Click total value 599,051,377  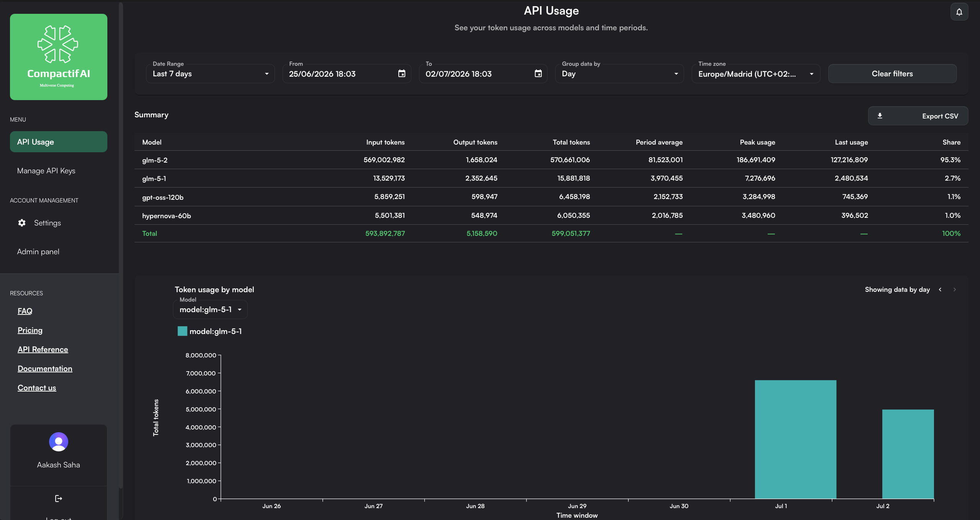[x=571, y=233]
